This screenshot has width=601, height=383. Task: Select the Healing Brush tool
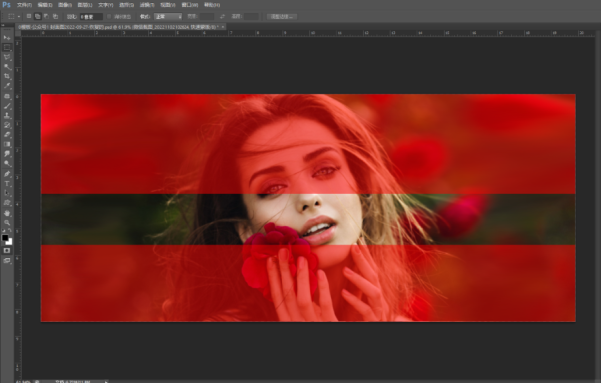coord(7,96)
